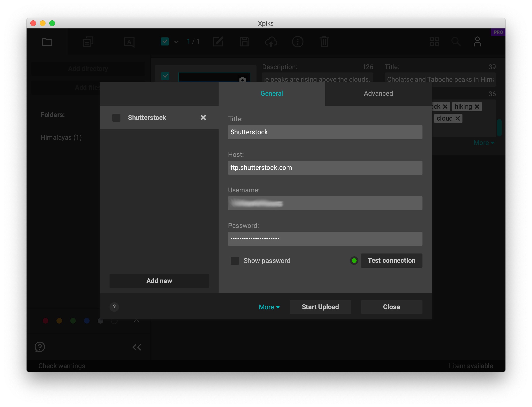
Task: Collapse the left sidebar with double chevron
Action: (x=137, y=347)
